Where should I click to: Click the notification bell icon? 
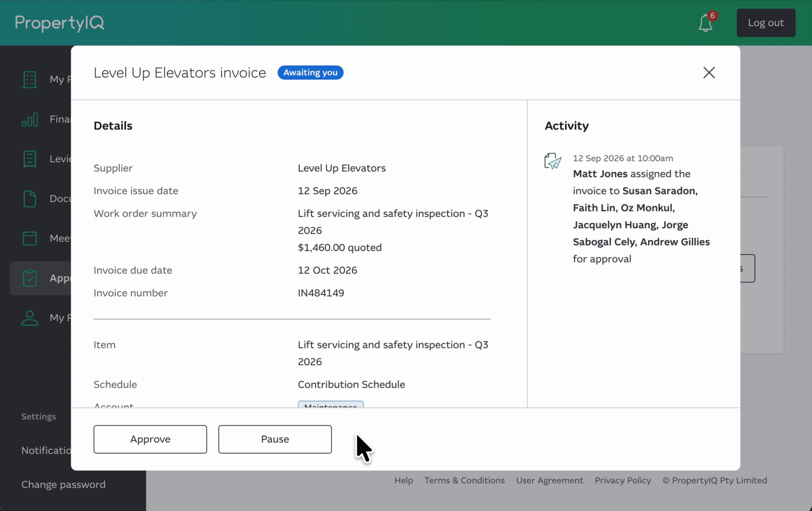point(705,23)
